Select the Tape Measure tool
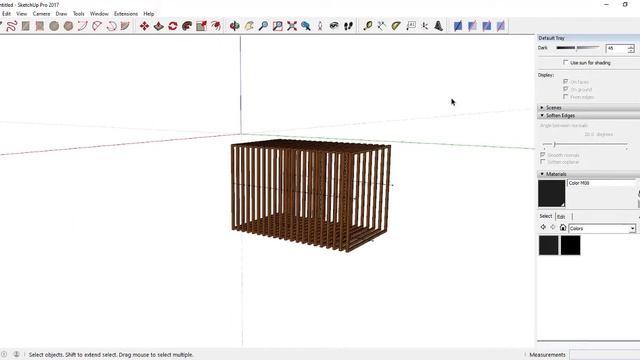The width and height of the screenshot is (640, 360). pos(367,26)
